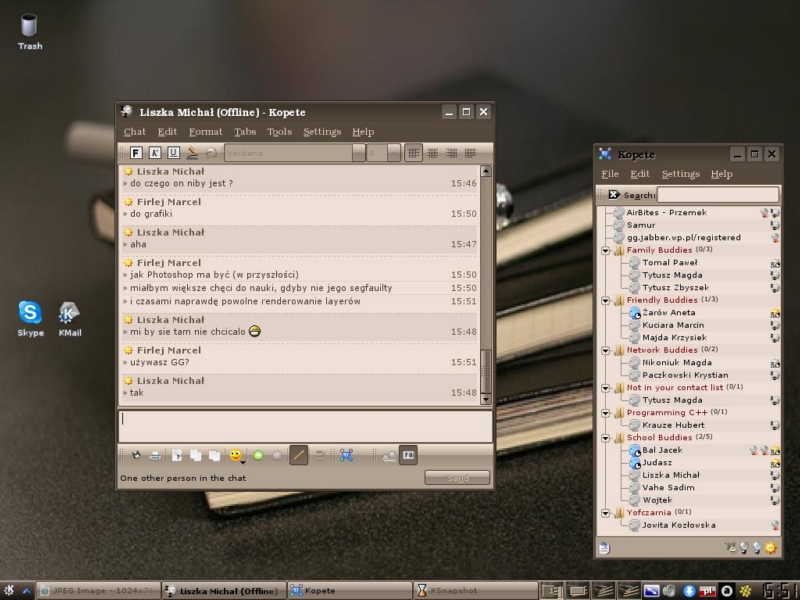Switch to KSnapshot in taskbar
This screenshot has height=600, width=800.
(x=475, y=591)
